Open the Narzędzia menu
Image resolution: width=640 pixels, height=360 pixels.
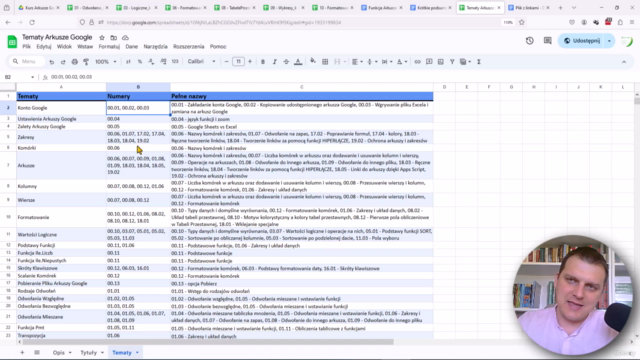click(x=156, y=47)
